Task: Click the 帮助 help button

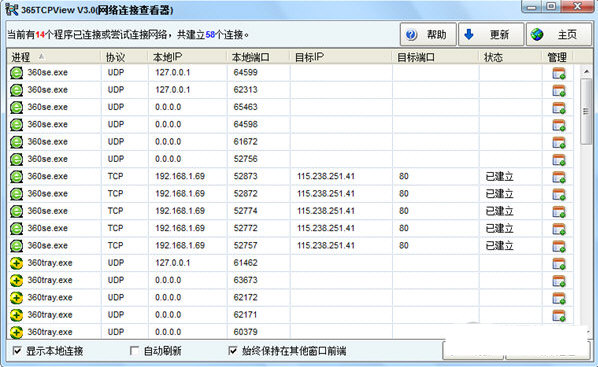Action: pyautogui.click(x=428, y=35)
